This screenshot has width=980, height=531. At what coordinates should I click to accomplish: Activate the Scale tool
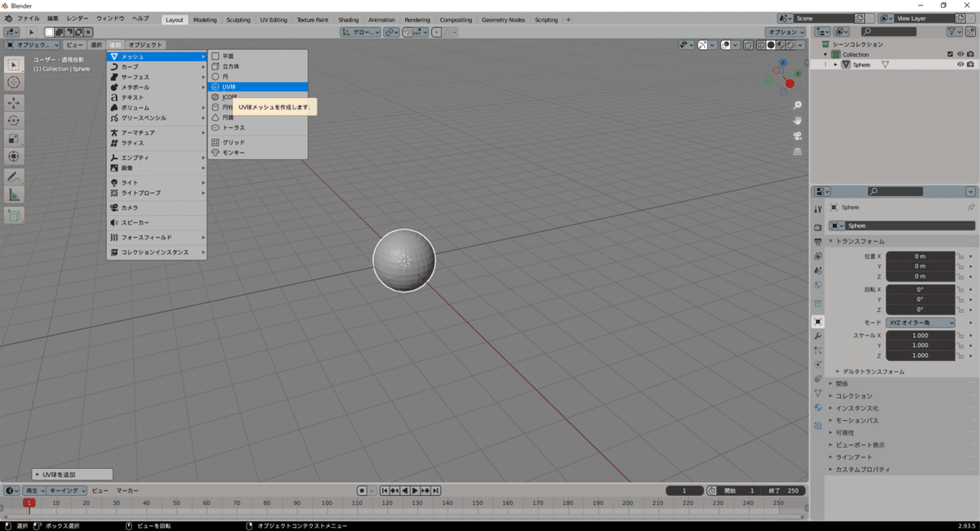pyautogui.click(x=14, y=138)
